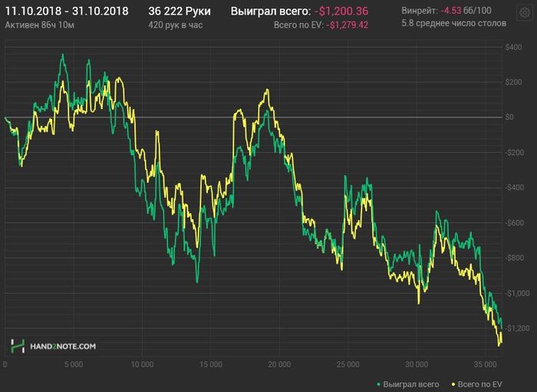Click the total winnings value -$1,200.36

click(x=341, y=12)
